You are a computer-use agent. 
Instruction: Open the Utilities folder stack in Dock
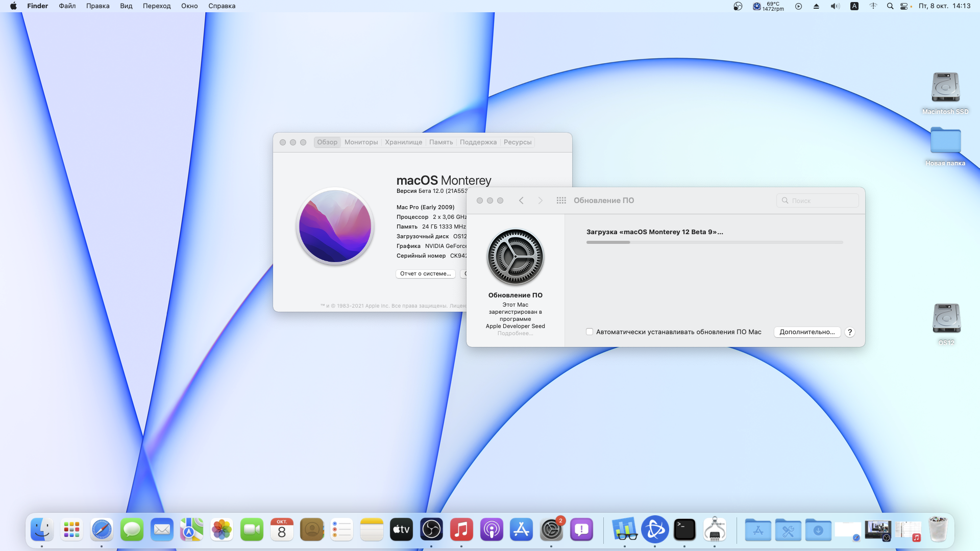[x=788, y=530]
